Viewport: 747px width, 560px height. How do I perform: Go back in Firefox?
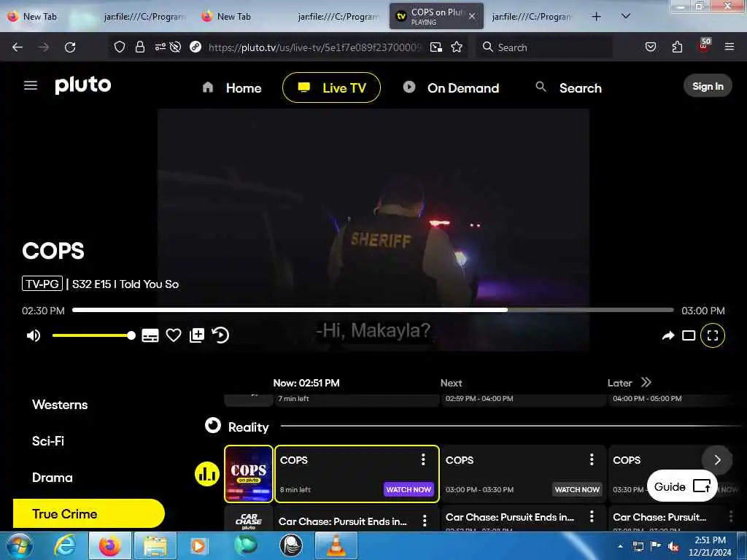(18, 47)
